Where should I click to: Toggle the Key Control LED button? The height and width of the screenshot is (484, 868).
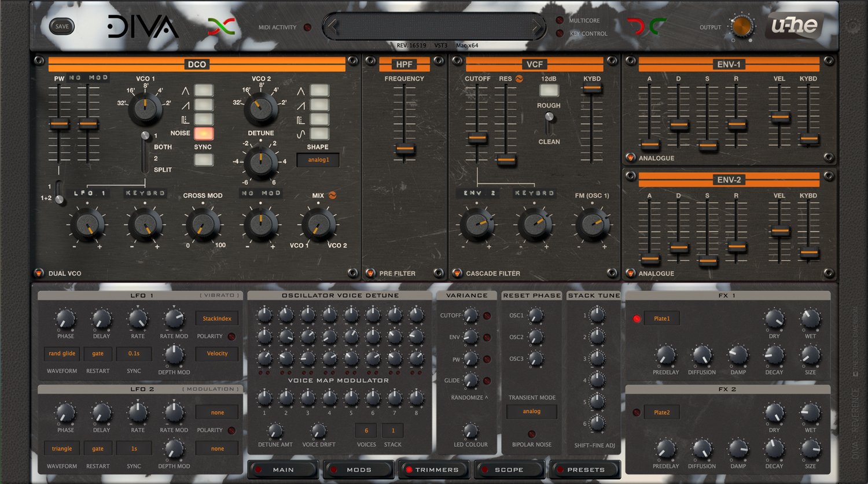(560, 34)
